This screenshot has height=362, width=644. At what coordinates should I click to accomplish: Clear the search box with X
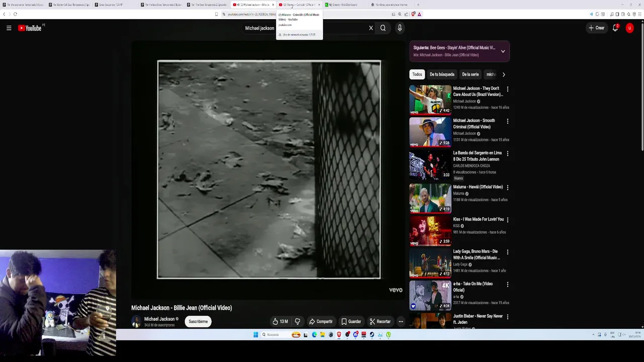371,28
